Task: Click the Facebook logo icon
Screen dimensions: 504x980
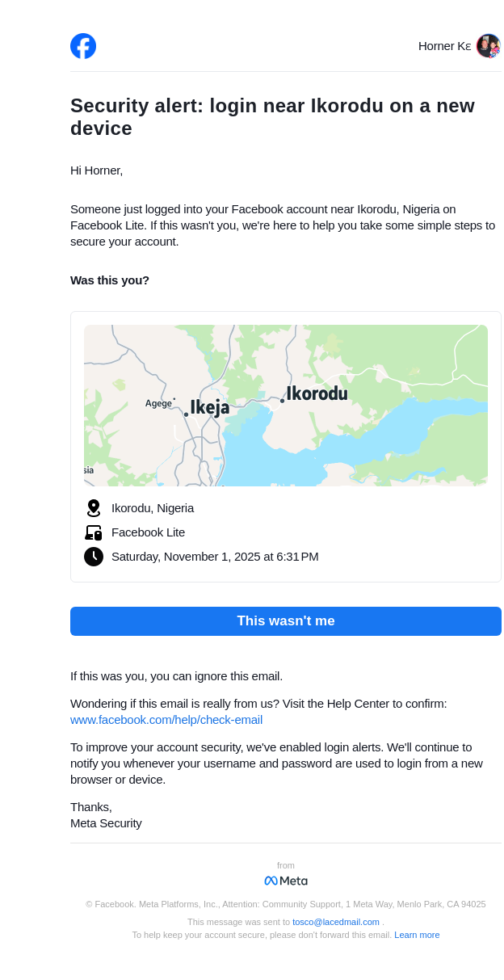Action: (83, 46)
